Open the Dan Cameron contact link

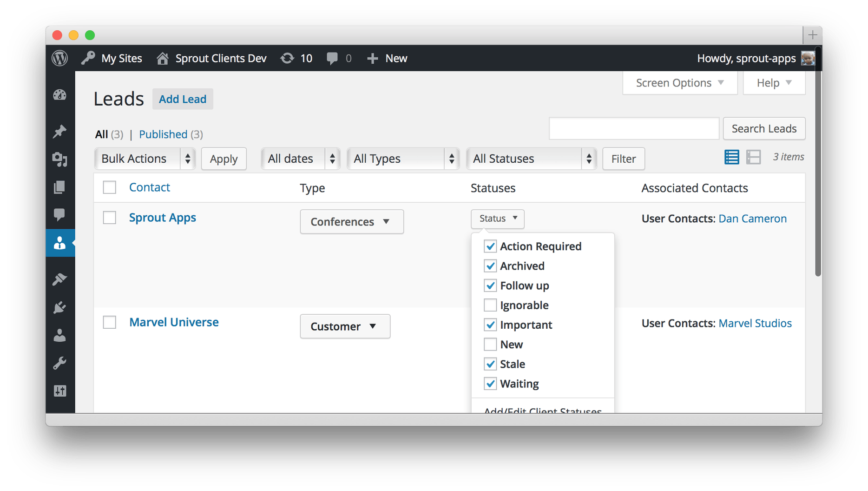tap(752, 219)
